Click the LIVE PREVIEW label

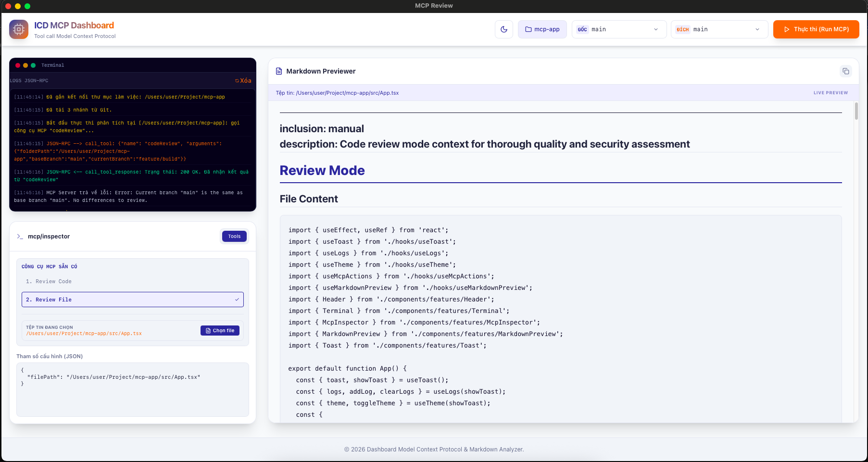(x=830, y=93)
